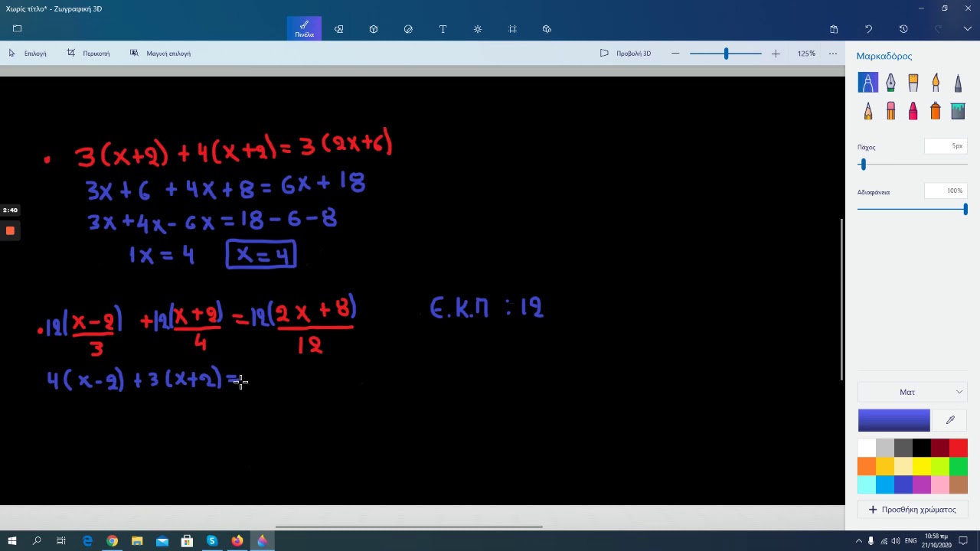Screen dimensions: 980x551
Task: Open the 3D library tab
Action: 547,29
